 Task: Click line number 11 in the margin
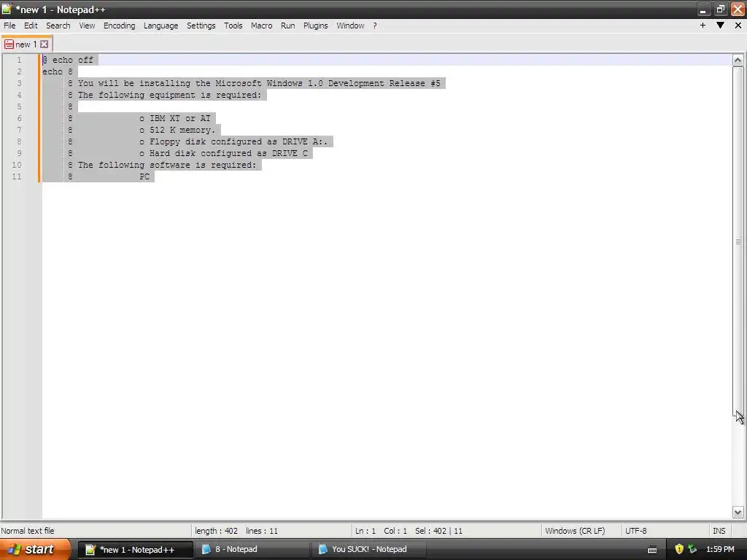point(17,176)
